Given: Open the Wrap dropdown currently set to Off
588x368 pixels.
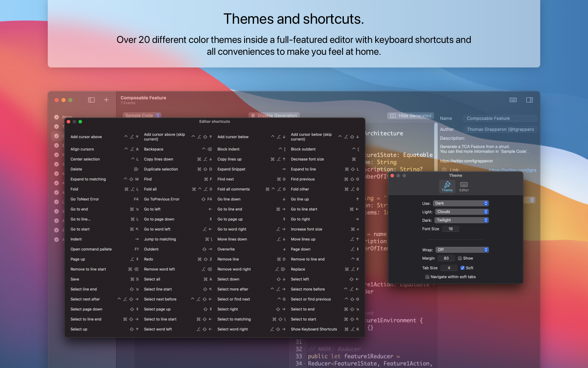Looking at the screenshot, I should click(462, 249).
